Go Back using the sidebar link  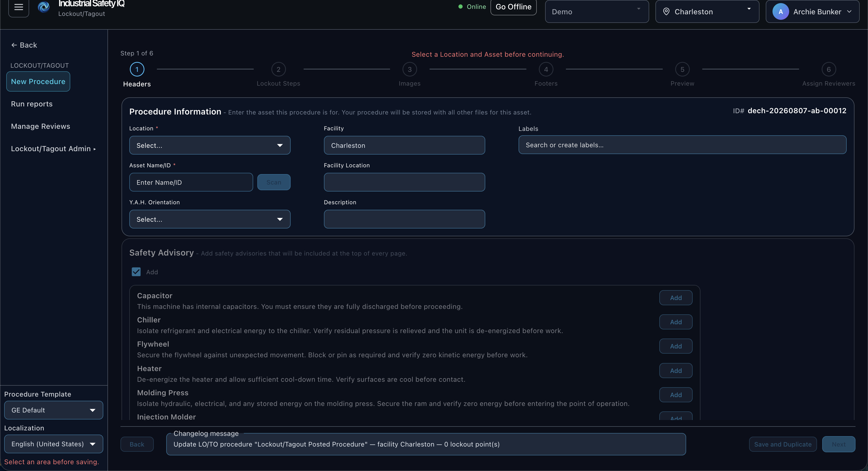tap(24, 45)
